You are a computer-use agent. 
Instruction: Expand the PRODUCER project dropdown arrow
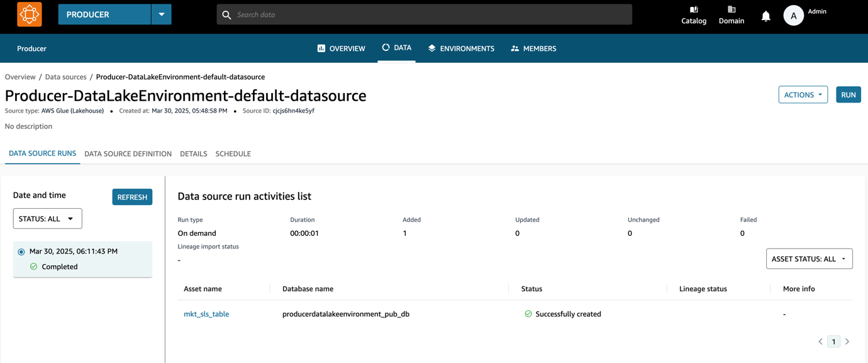coord(162,14)
